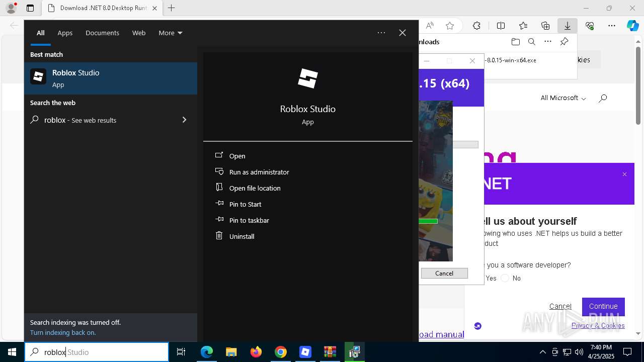Open File Explorer from taskbar
This screenshot has height=362, width=644.
click(x=231, y=352)
